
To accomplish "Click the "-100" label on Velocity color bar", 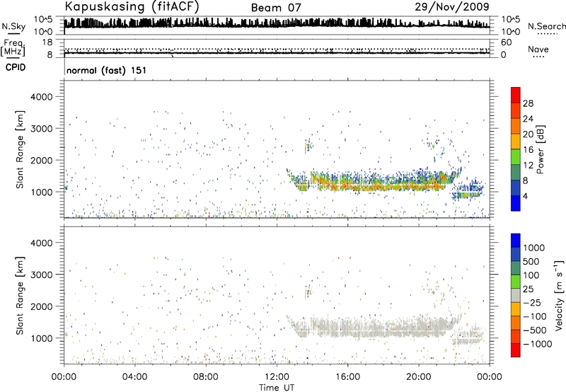I will click(534, 316).
